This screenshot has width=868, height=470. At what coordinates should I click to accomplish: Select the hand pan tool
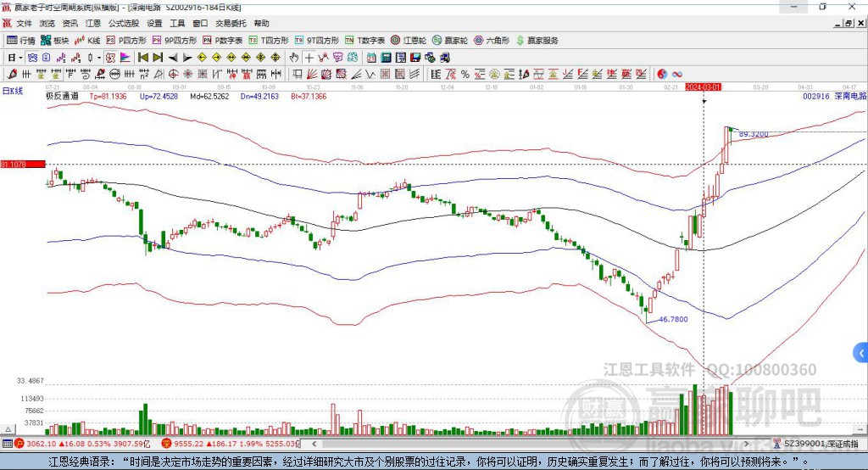[293, 57]
